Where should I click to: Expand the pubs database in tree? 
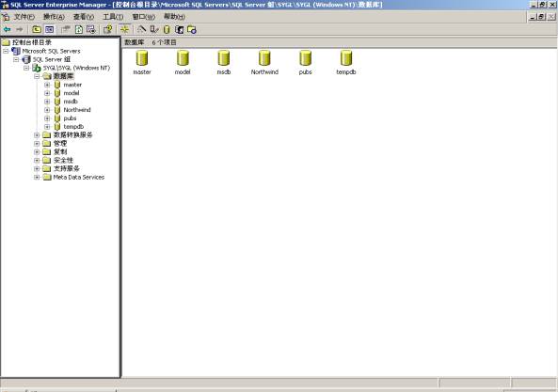(47, 118)
